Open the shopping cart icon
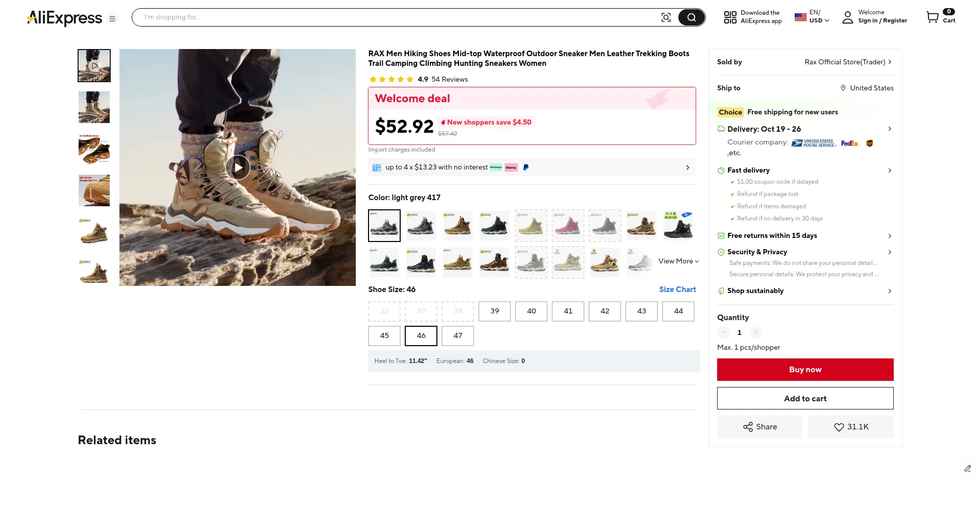Image resolution: width=980 pixels, height=507 pixels. pos(933,17)
